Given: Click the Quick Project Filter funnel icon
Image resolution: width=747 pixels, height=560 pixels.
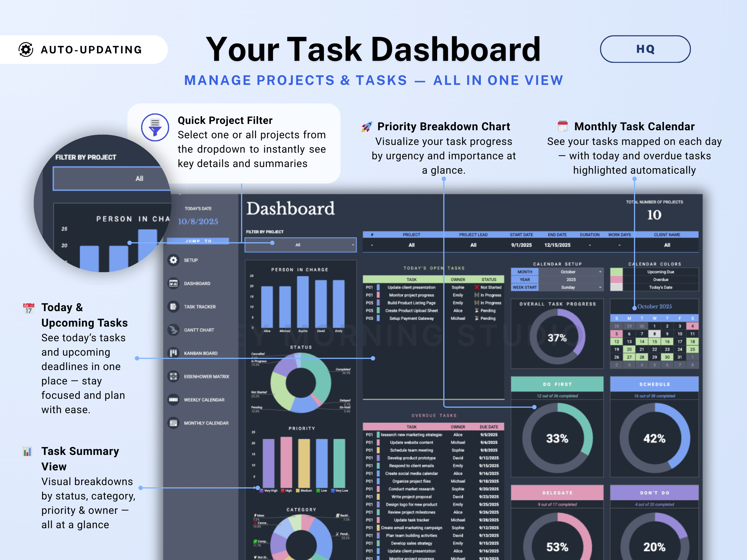Looking at the screenshot, I should click(x=155, y=127).
